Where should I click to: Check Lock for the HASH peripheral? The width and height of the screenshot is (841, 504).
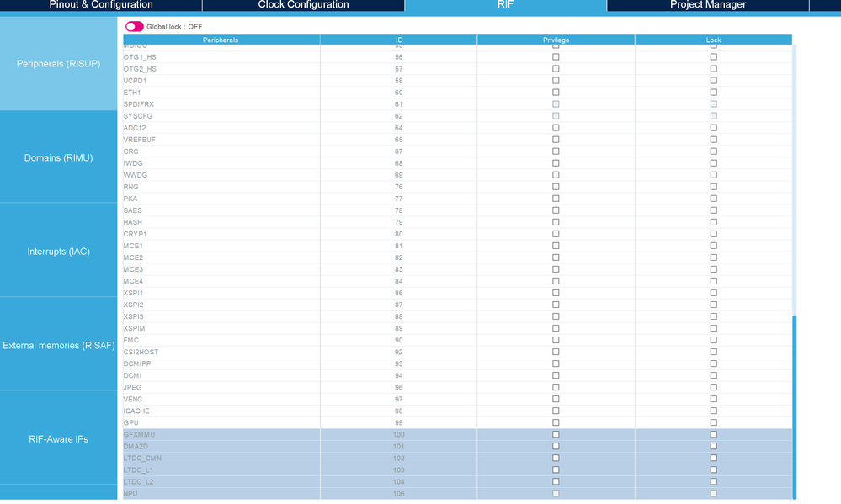pyautogui.click(x=713, y=222)
